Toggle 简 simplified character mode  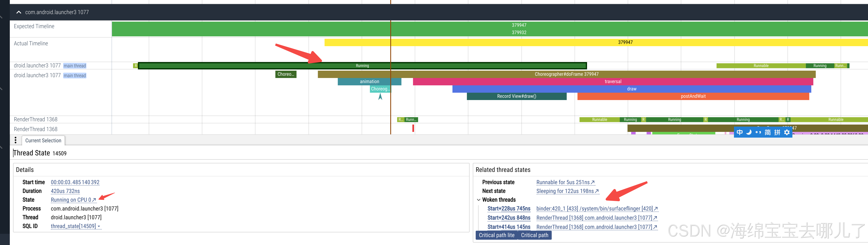click(x=768, y=132)
